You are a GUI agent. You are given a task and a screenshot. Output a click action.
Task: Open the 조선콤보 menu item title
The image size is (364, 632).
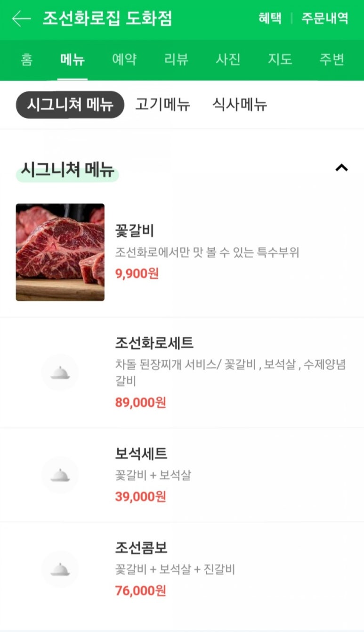[x=141, y=548]
